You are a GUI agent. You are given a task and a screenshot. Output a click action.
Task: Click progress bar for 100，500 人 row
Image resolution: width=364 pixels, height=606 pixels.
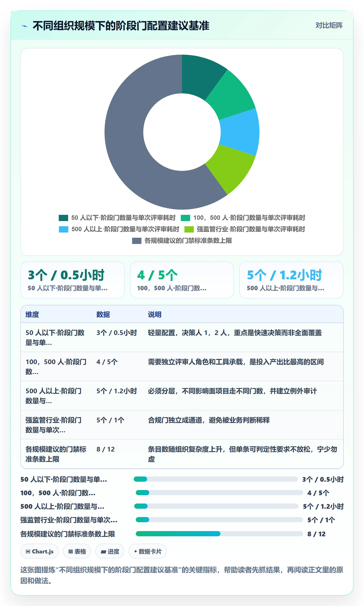219,493
